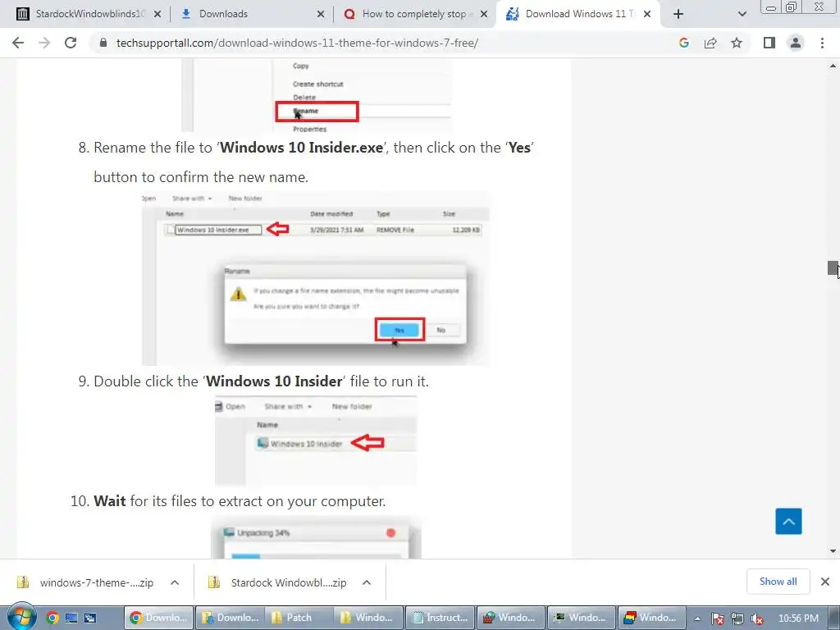Click switch between windows quick launch icon
This screenshot has width=840, height=630.
pos(90,618)
